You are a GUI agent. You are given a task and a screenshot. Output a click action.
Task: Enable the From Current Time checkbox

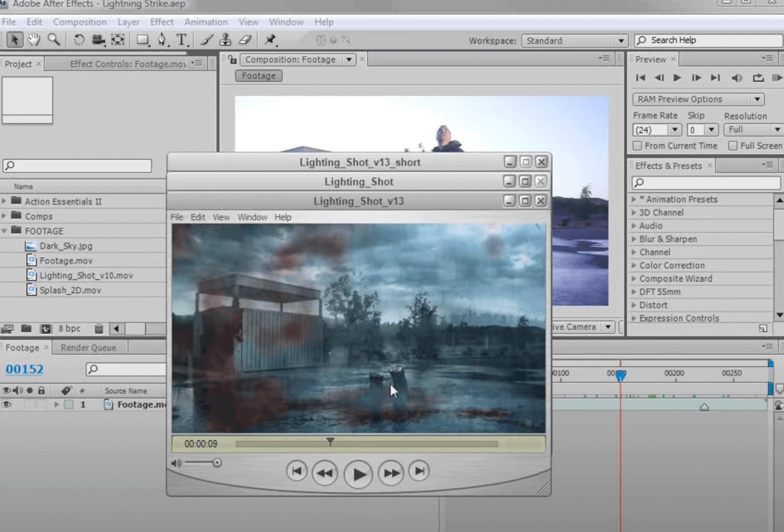pos(637,146)
